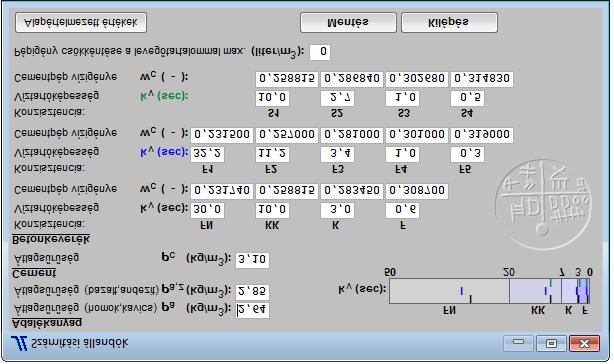Image resolution: width=614 pixels, height=364 pixels.
Task: Click the Kv field with 0,5 for S4
Action: pyautogui.click(x=467, y=98)
